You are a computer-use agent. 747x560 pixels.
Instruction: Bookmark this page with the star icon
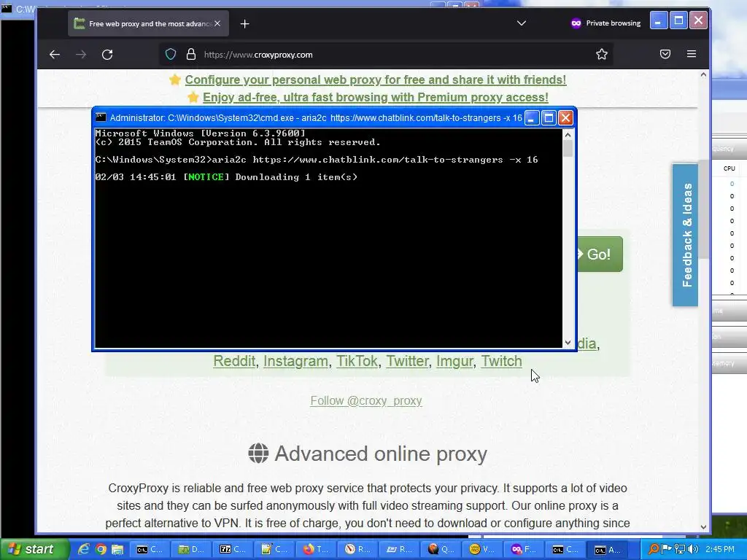[602, 54]
